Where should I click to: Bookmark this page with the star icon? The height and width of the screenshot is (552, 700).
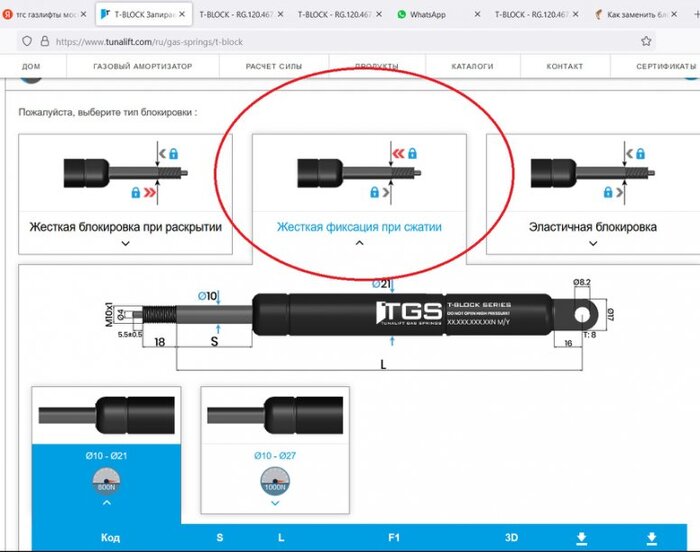(x=646, y=41)
